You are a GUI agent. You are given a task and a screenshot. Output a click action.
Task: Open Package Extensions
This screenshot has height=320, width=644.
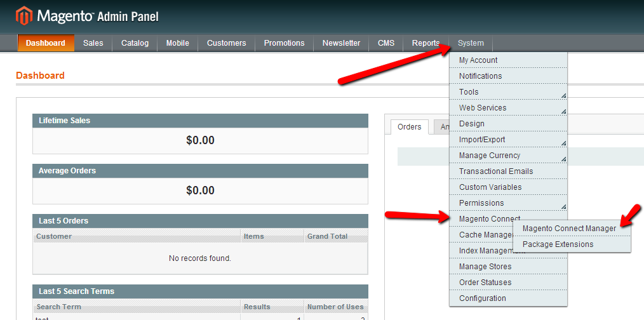(572, 244)
